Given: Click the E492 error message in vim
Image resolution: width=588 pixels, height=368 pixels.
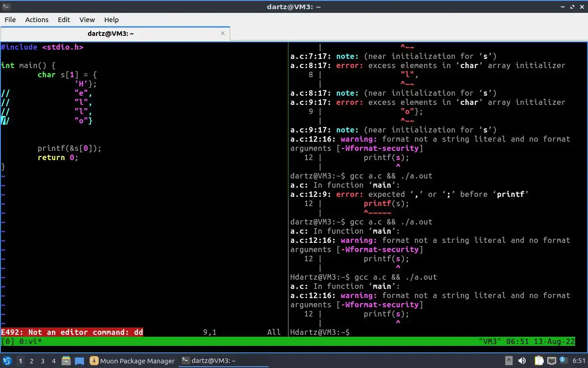Looking at the screenshot, I should (72, 332).
